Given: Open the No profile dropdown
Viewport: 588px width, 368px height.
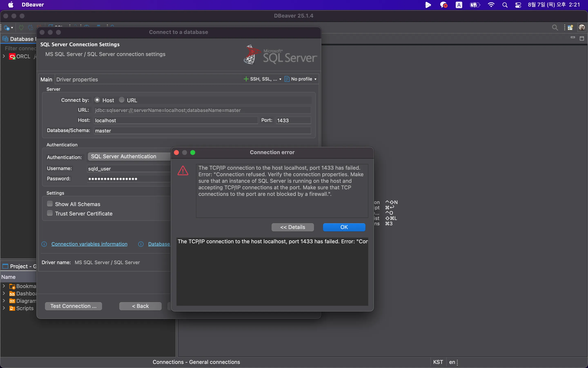Looking at the screenshot, I should click(315, 79).
